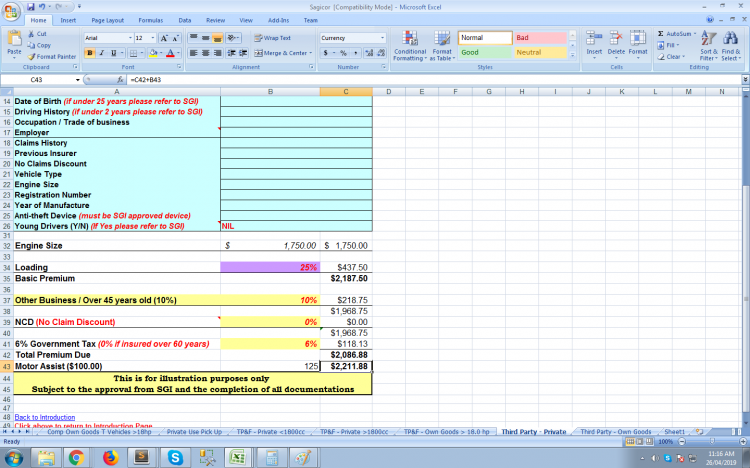Switch to the Page Layout ribbon tab
This screenshot has width=750, height=468.
107,20
